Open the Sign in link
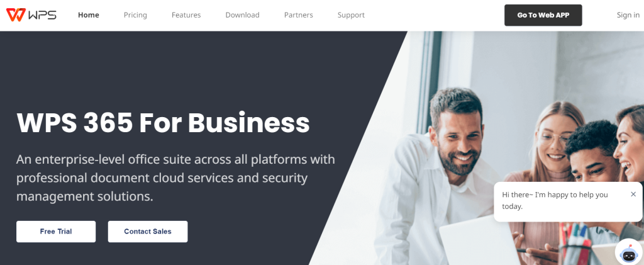This screenshot has height=265, width=644. (x=628, y=15)
